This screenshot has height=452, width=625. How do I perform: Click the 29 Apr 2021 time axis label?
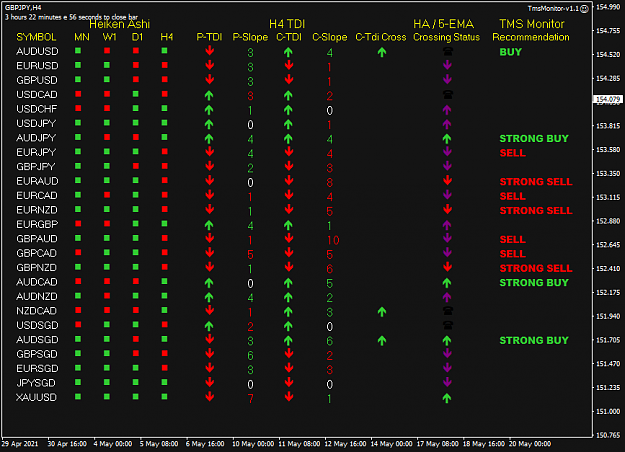coord(20,444)
